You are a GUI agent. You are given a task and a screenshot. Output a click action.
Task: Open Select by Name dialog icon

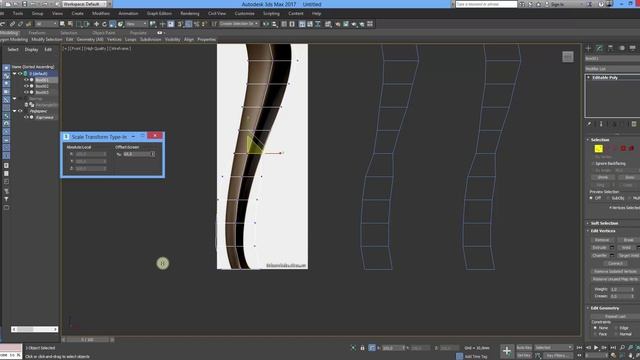[70, 24]
